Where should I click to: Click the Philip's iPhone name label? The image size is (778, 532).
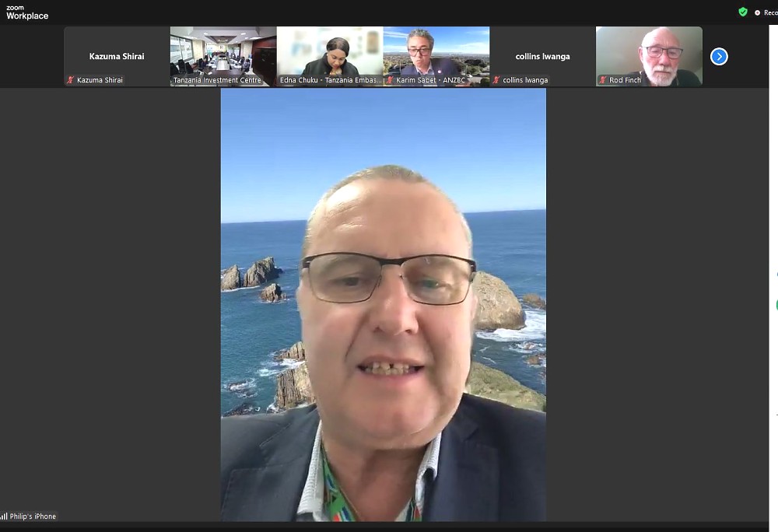point(33,516)
